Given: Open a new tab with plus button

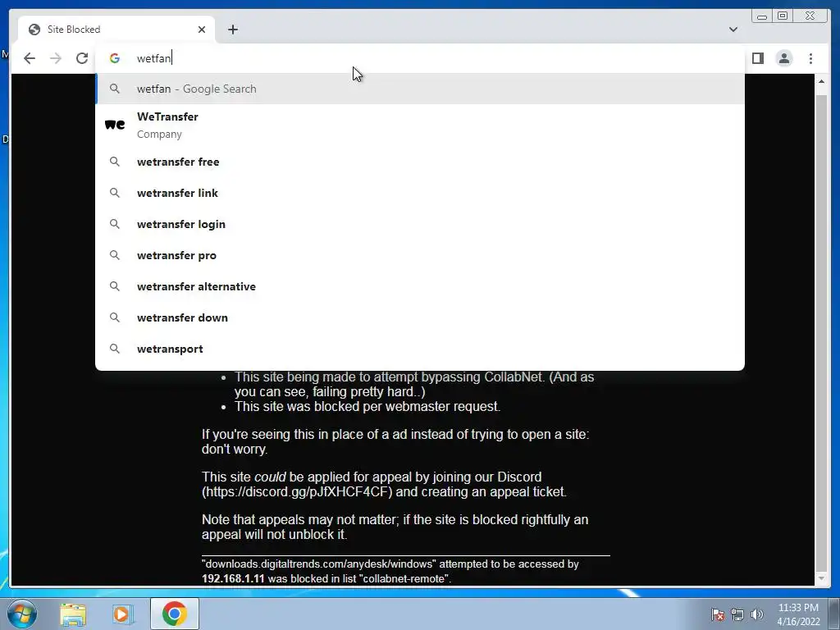Looking at the screenshot, I should point(232,30).
